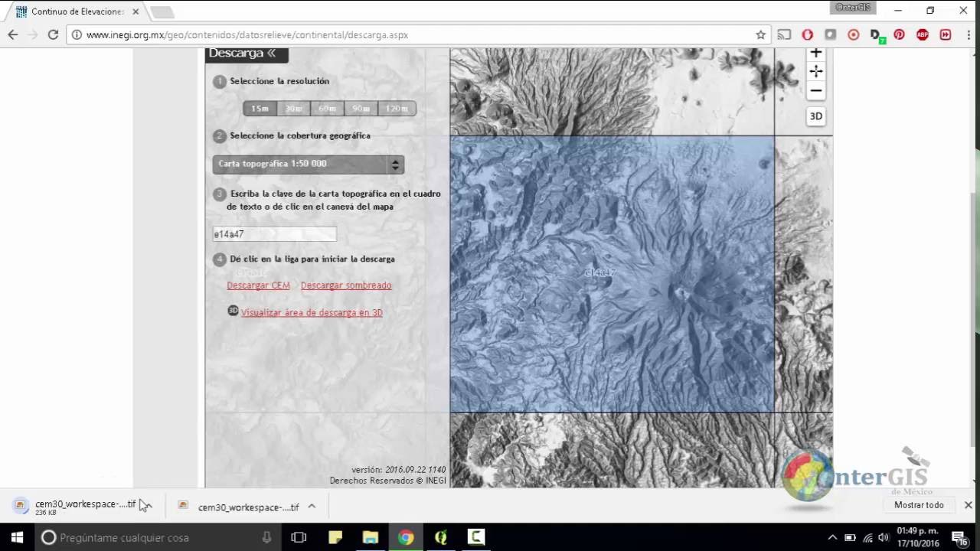980x551 pixels.
Task: Click the Wi-Fi network tray icon
Action: click(x=867, y=537)
